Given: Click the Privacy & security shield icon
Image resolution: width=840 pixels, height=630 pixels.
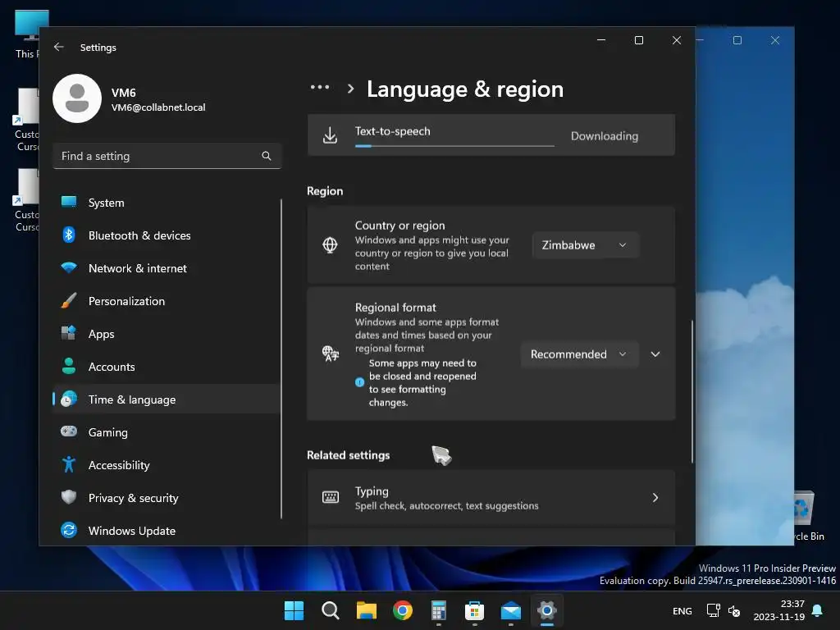Looking at the screenshot, I should [69, 497].
